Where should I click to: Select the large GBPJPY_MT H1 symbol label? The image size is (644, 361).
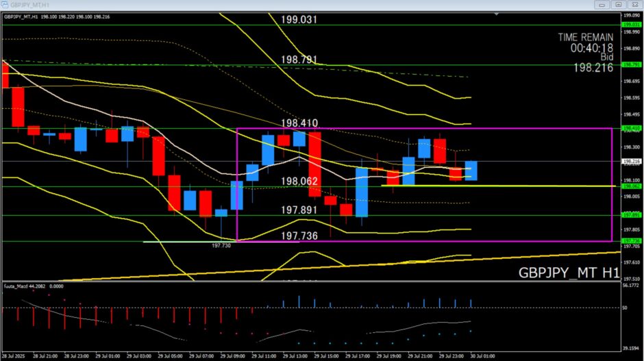(x=569, y=273)
